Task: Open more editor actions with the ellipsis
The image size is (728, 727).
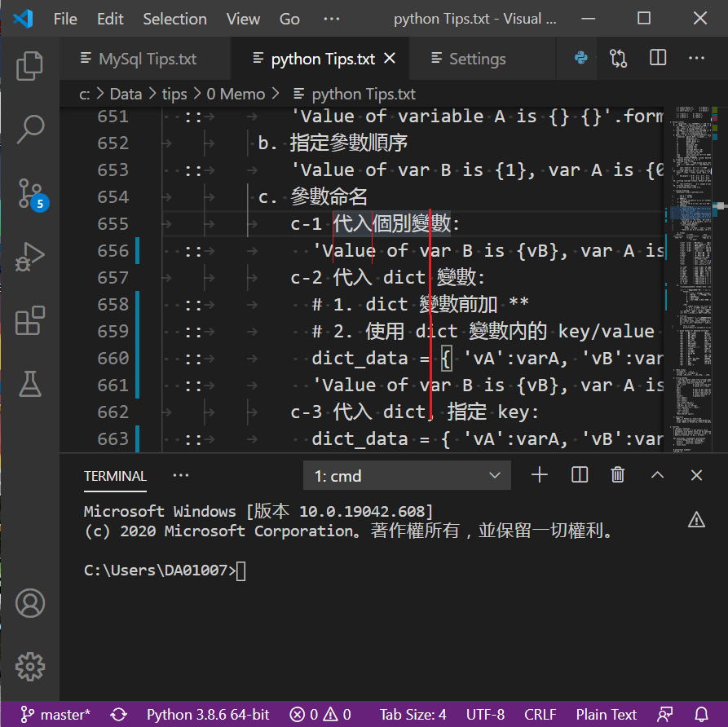Action: (696, 58)
